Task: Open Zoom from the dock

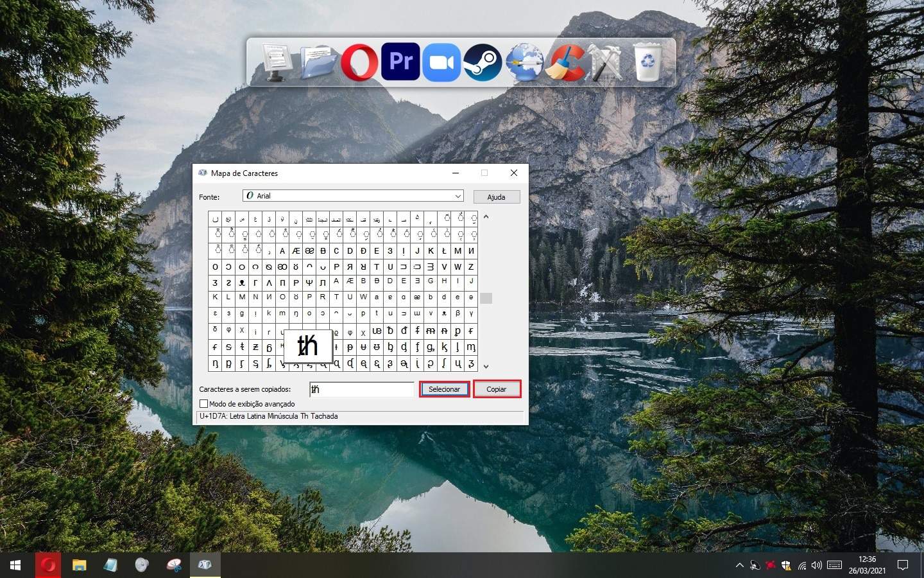Action: pos(441,62)
